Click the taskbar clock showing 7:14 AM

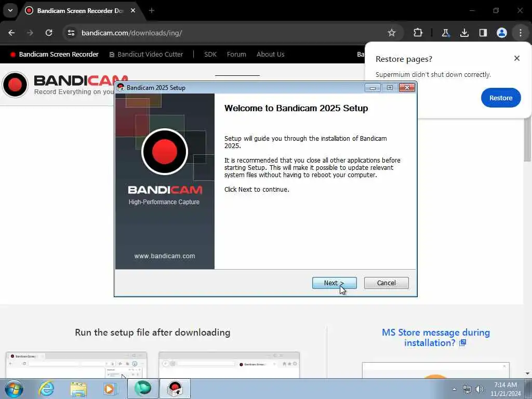tap(506, 389)
